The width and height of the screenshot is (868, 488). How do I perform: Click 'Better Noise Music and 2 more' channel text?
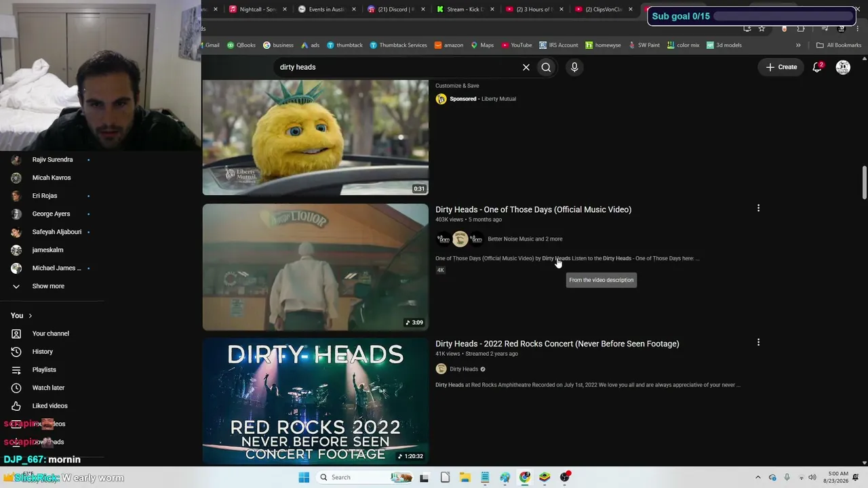(525, 239)
